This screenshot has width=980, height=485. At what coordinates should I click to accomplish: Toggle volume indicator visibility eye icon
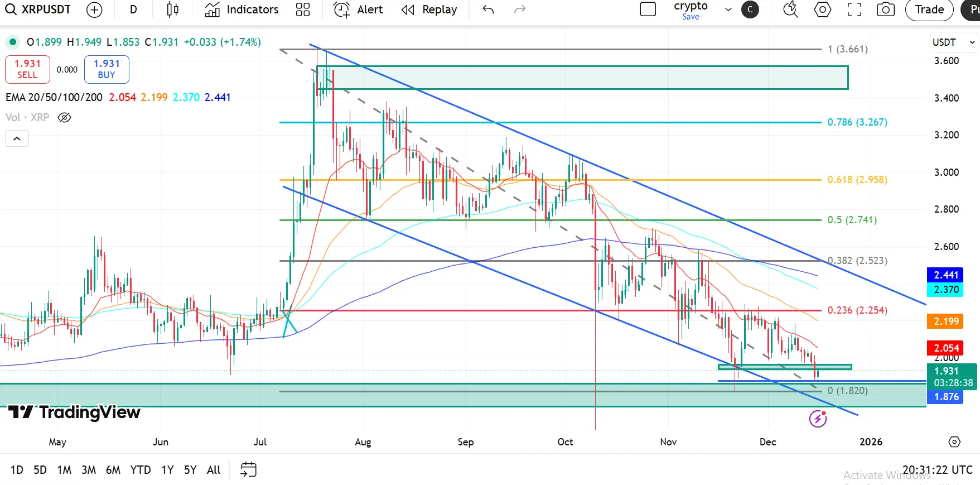click(65, 117)
